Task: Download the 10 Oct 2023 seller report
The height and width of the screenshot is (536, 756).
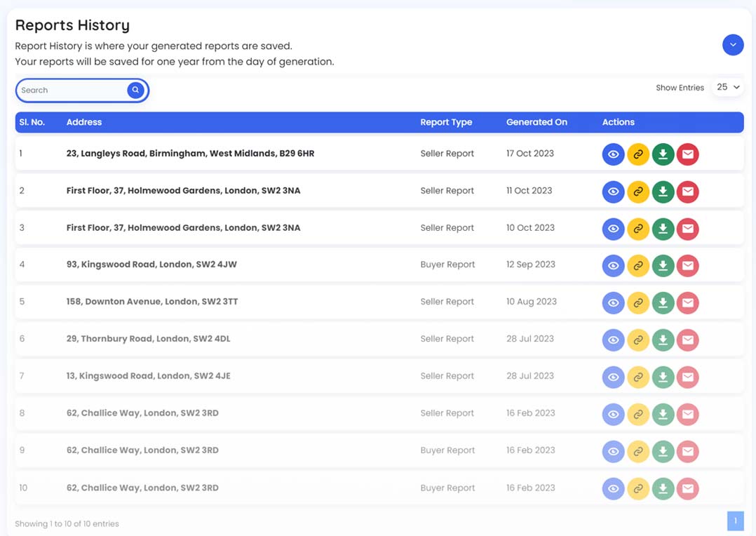Action: click(x=663, y=229)
